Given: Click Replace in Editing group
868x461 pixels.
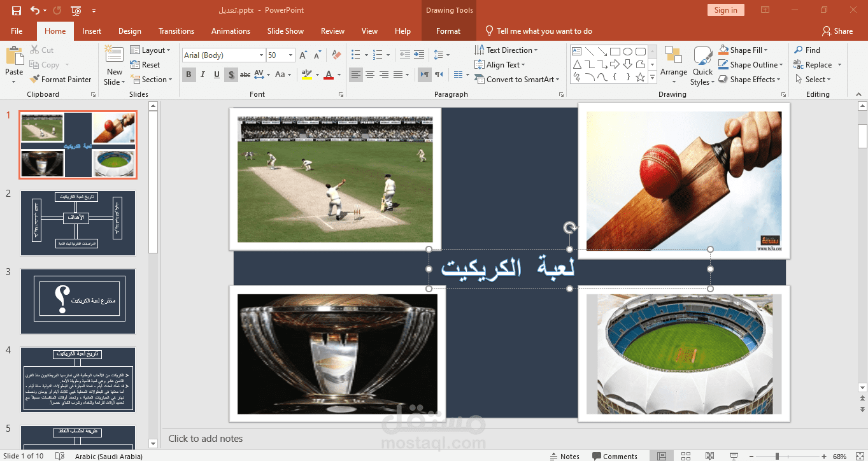Looking at the screenshot, I should 813,65.
